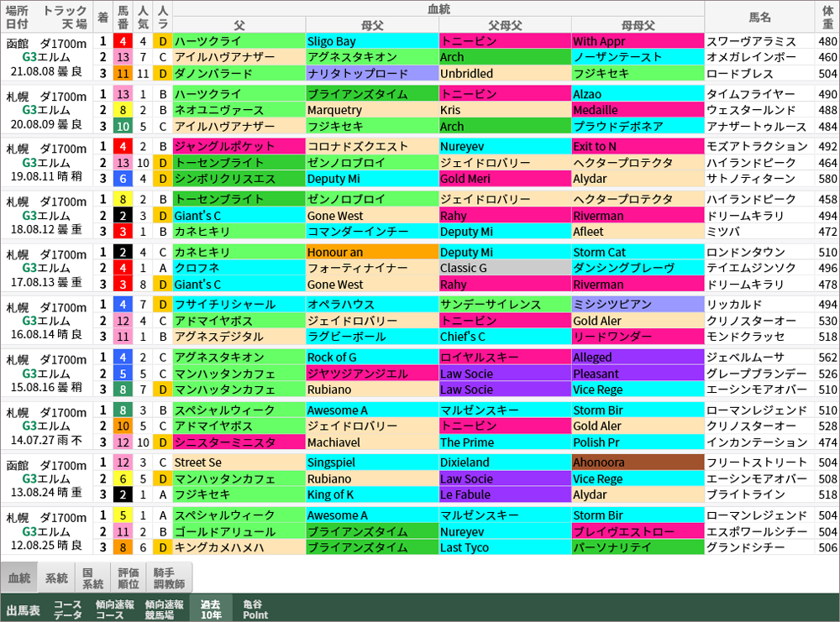Click the 母父 column header
This screenshot has width=840, height=622.
pos(372,24)
